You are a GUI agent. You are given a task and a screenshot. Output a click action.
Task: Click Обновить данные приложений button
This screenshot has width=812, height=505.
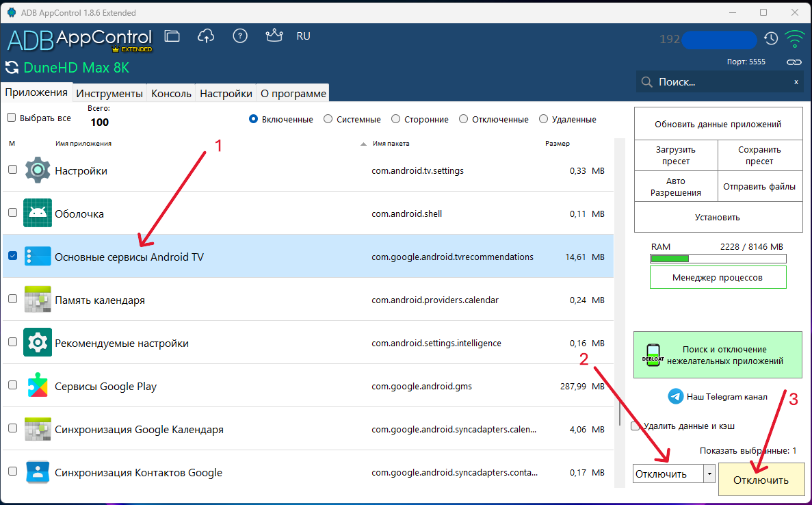(718, 125)
